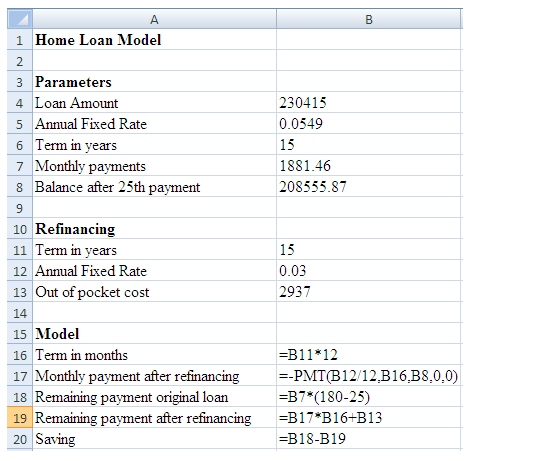Select the Parameters heading cell
Screen dimensions: 558x461
point(154,82)
